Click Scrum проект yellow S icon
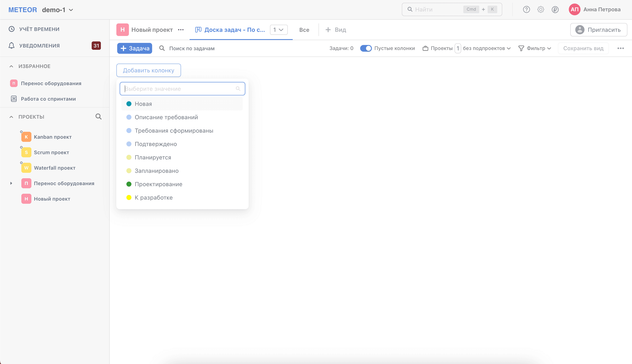The height and width of the screenshot is (364, 632). (26, 152)
